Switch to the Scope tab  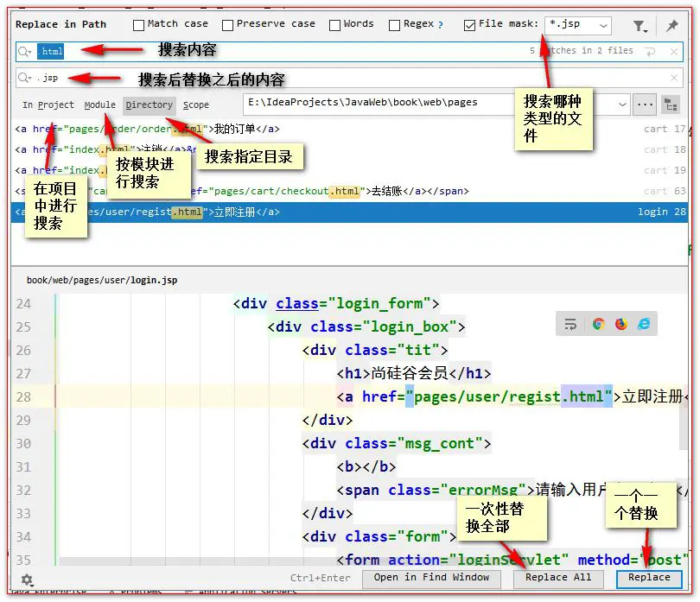point(196,105)
